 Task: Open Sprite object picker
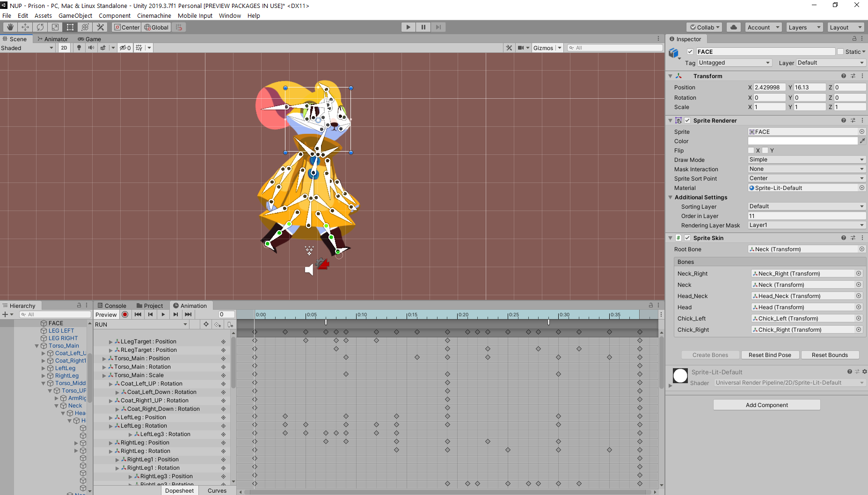(x=862, y=132)
